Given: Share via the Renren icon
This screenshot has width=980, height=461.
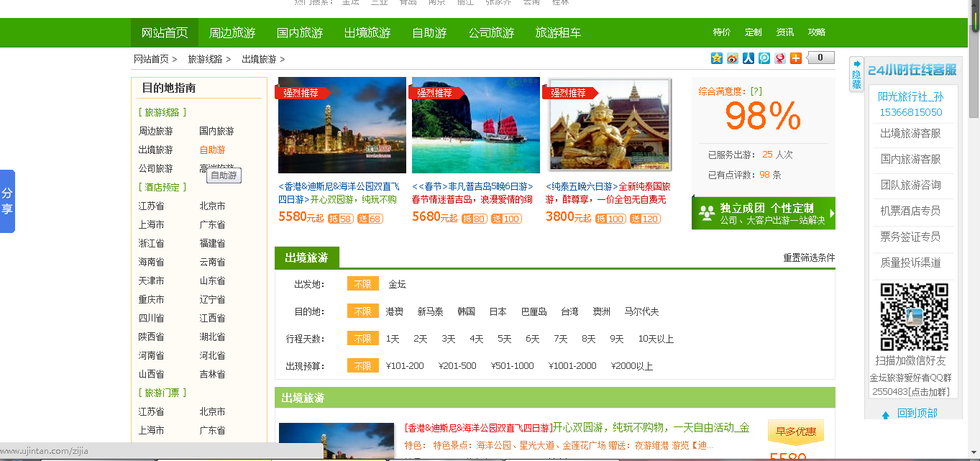Looking at the screenshot, I should pos(748,58).
